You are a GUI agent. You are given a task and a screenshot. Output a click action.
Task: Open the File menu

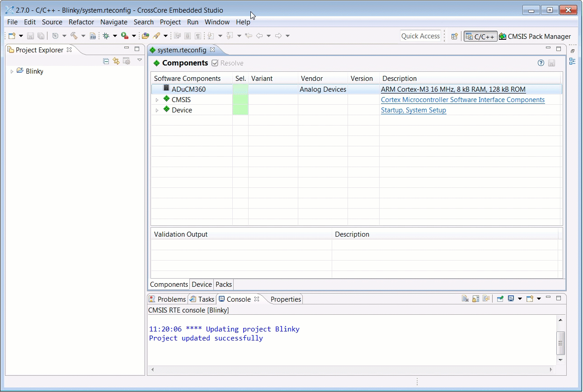coord(13,22)
